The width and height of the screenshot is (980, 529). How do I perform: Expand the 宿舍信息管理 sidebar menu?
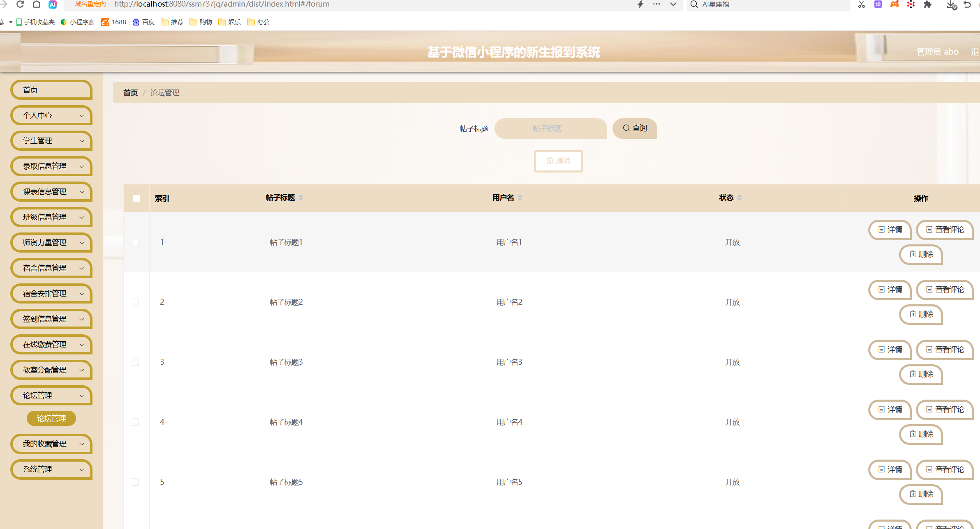[51, 268]
